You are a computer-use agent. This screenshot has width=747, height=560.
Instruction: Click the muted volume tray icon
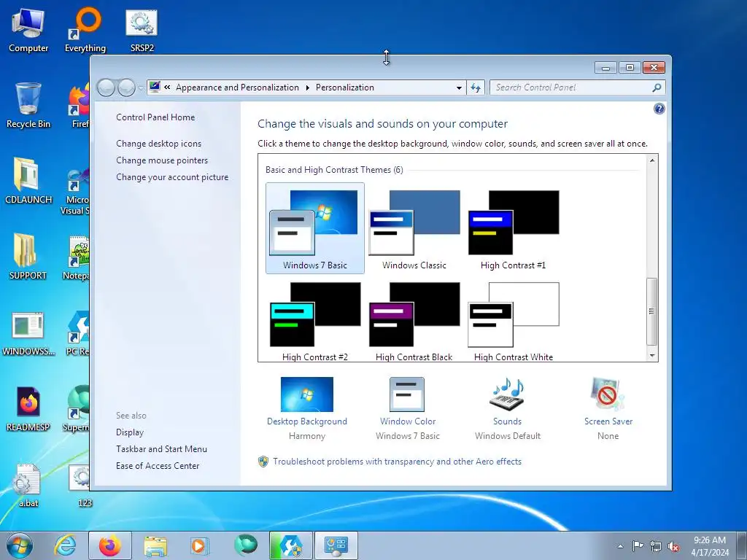(x=673, y=546)
